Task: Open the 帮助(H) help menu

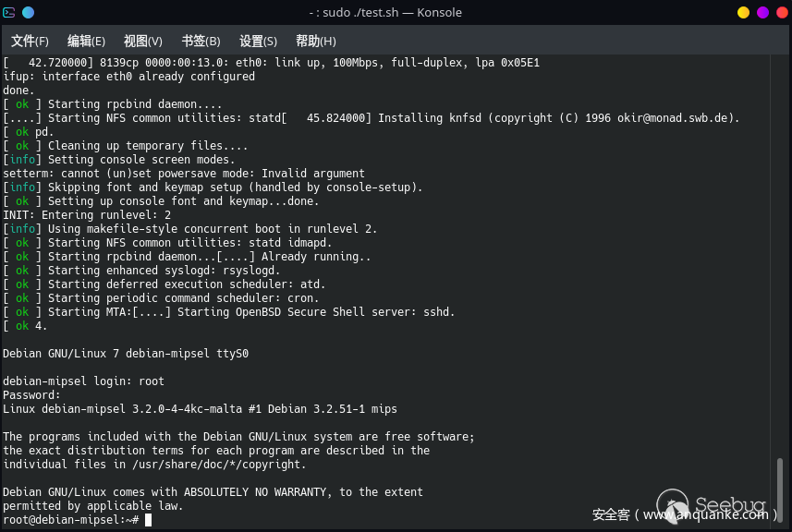Action: coord(315,41)
